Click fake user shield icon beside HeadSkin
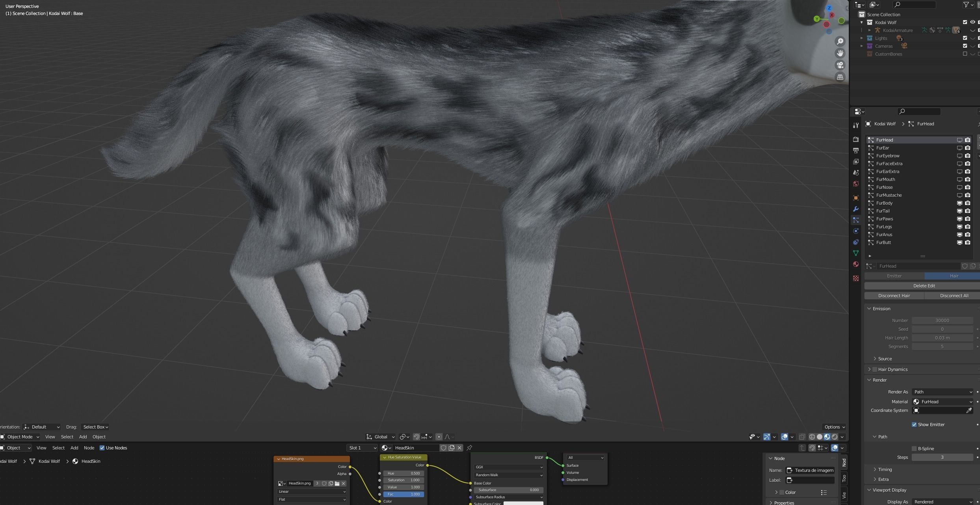 click(x=443, y=448)
